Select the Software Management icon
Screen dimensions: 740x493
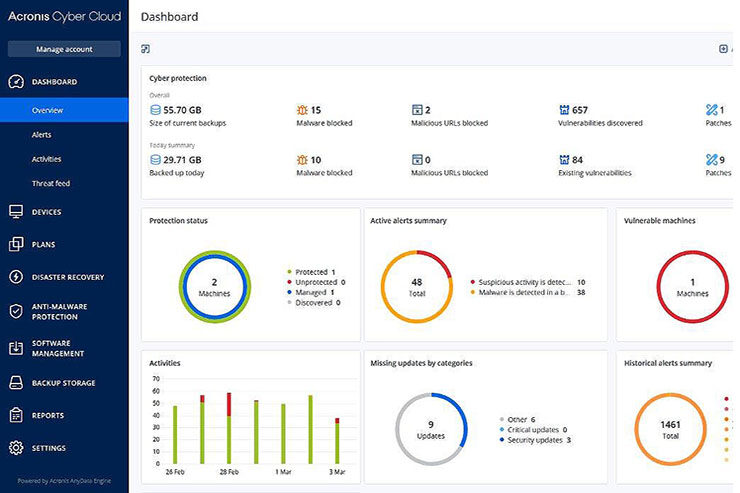(x=16, y=348)
